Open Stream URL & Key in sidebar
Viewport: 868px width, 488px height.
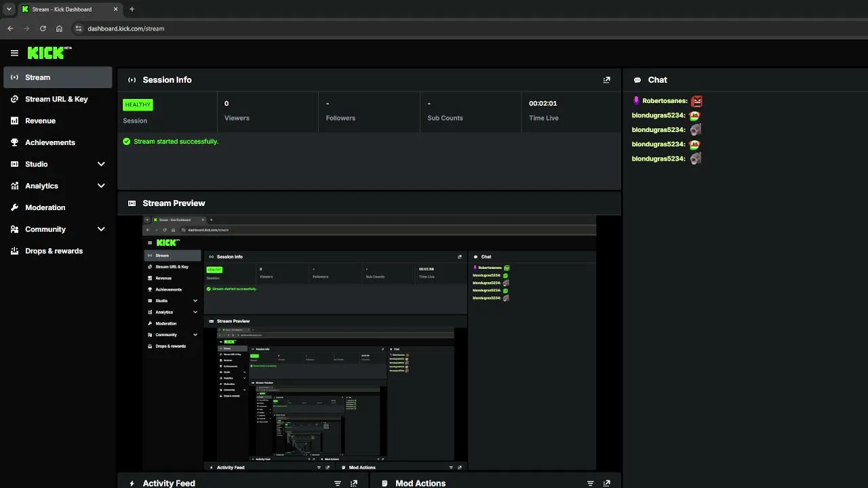tap(58, 99)
